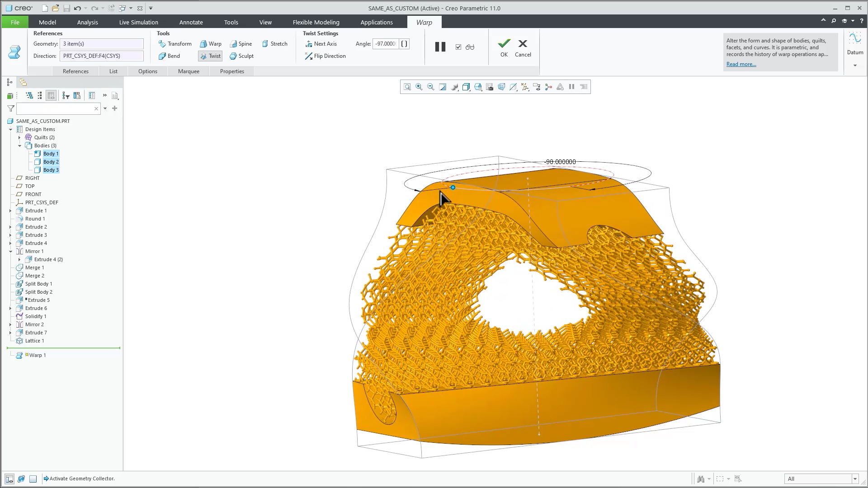Collapse the Bodies (3) node

pos(19,145)
